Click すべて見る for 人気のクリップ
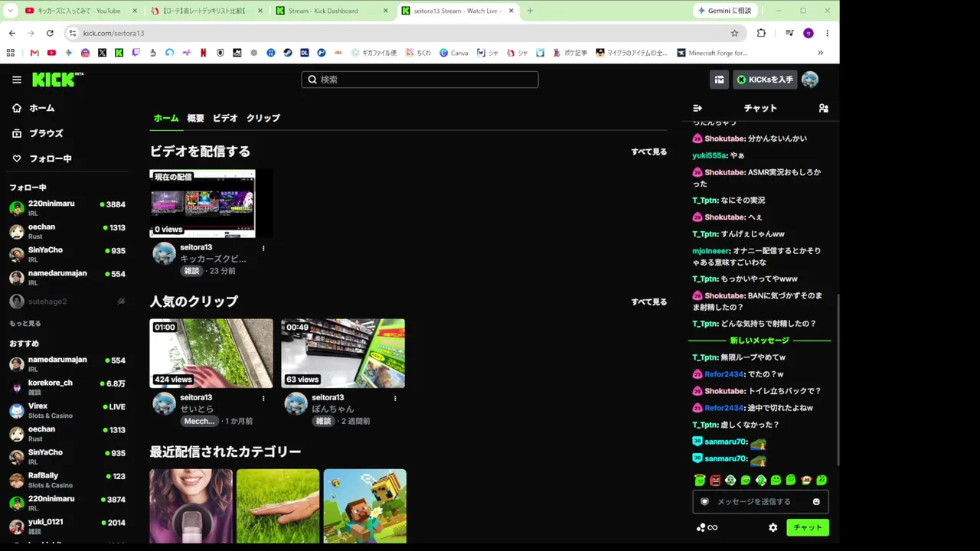 tap(649, 302)
